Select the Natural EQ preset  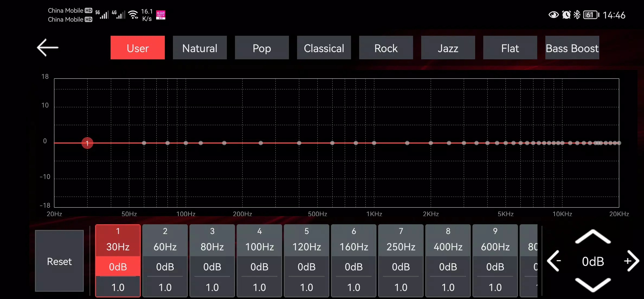pos(200,48)
